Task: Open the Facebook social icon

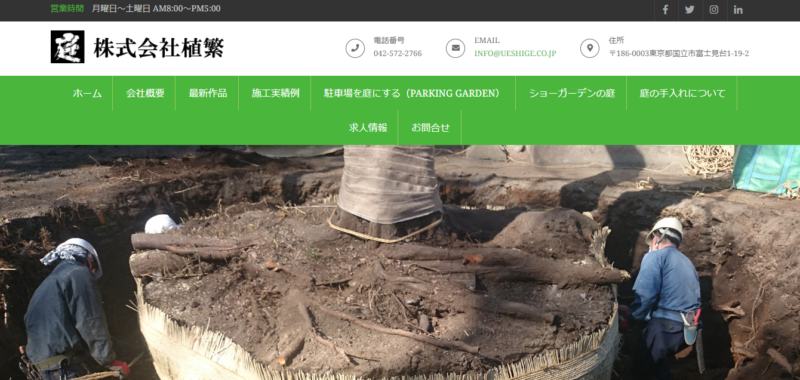Action: coord(665,10)
